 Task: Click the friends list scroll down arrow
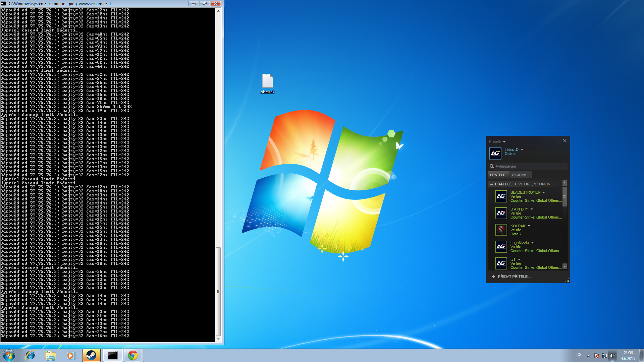click(565, 266)
